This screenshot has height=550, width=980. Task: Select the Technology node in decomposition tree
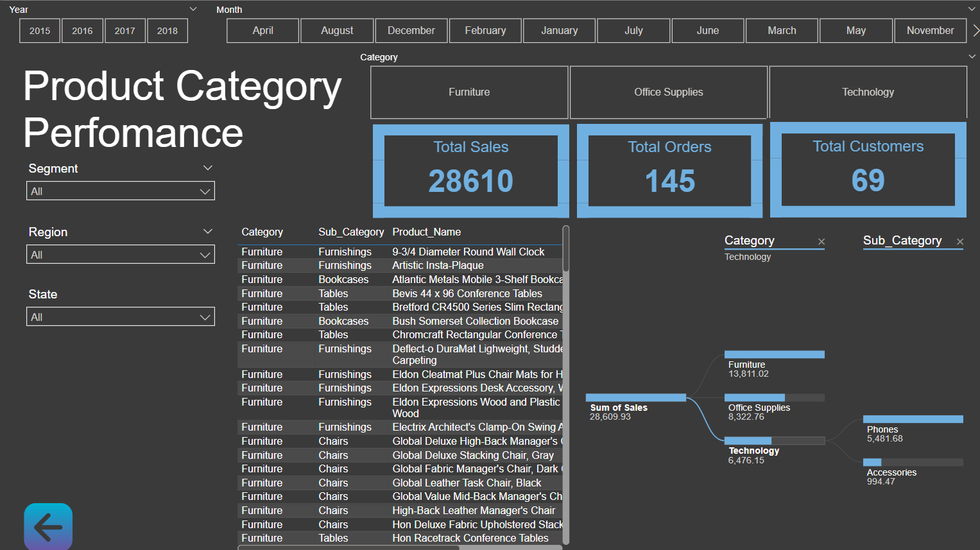pyautogui.click(x=775, y=441)
